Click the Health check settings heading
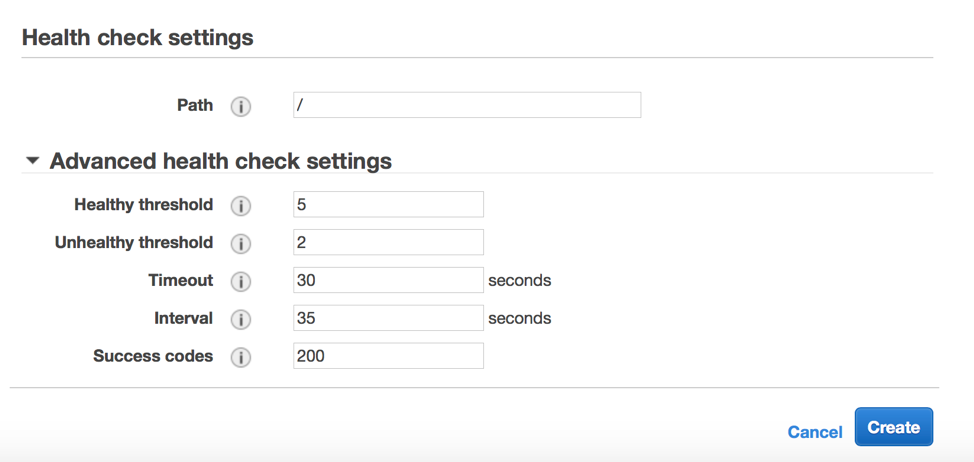The width and height of the screenshot is (974, 462). pyautogui.click(x=137, y=38)
